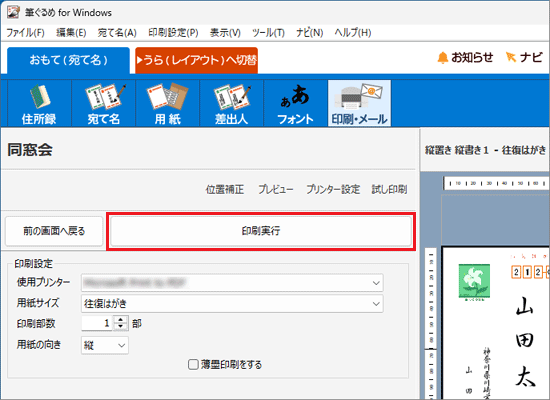Click the horizontal ruler above the preview
The width and height of the screenshot is (550, 400).
pos(496,183)
